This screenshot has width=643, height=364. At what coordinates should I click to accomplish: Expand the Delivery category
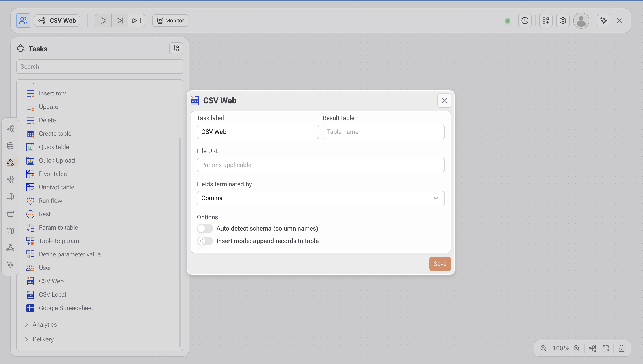(43, 339)
